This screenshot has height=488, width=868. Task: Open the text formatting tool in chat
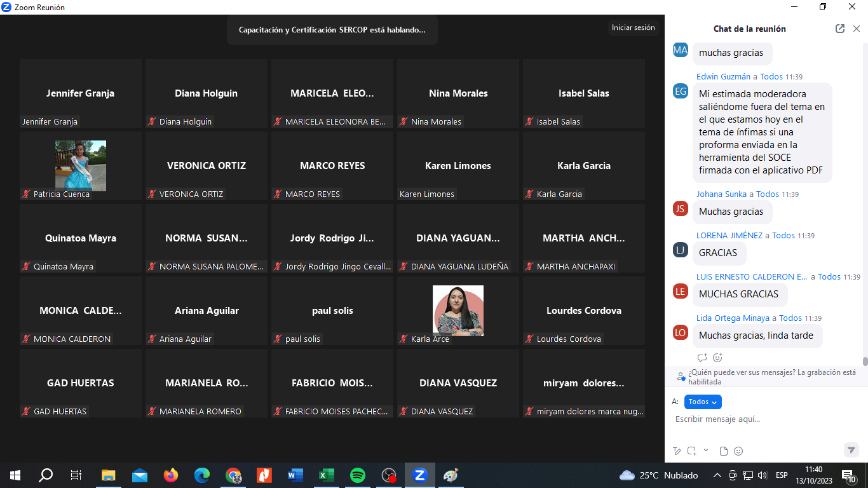(677, 451)
